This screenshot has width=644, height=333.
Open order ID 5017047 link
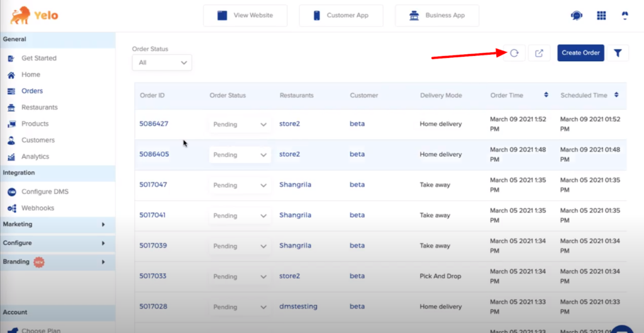[153, 184]
